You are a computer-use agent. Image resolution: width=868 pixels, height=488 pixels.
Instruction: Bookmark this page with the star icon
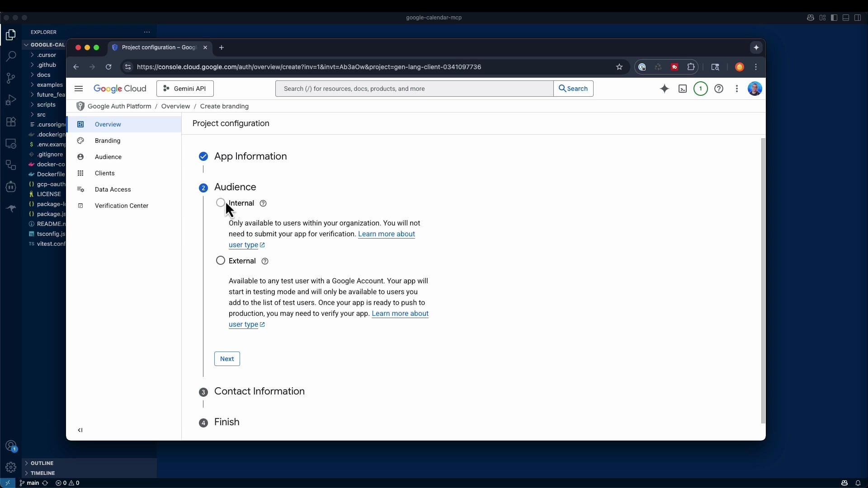619,67
